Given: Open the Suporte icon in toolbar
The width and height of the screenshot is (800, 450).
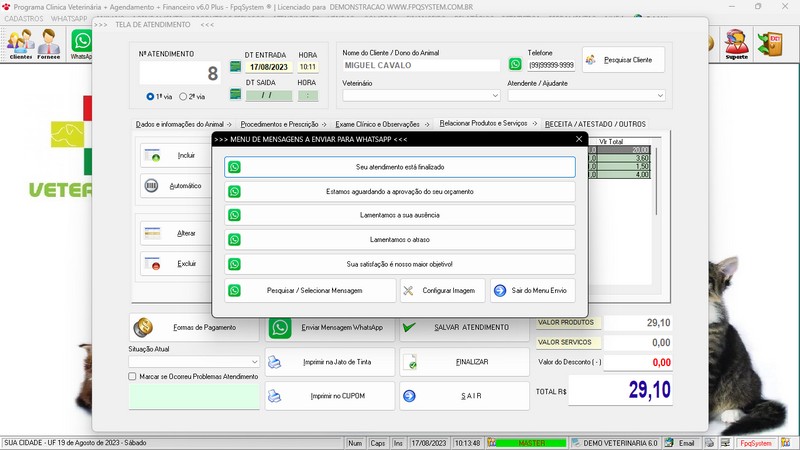Looking at the screenshot, I should tap(736, 44).
